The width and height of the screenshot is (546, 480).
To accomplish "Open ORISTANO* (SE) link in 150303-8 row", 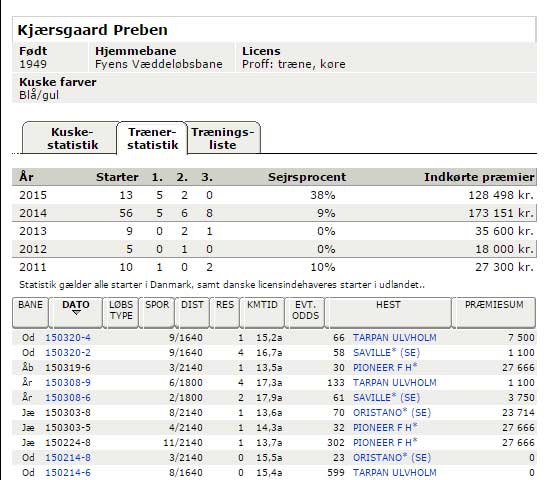I will (x=392, y=412).
